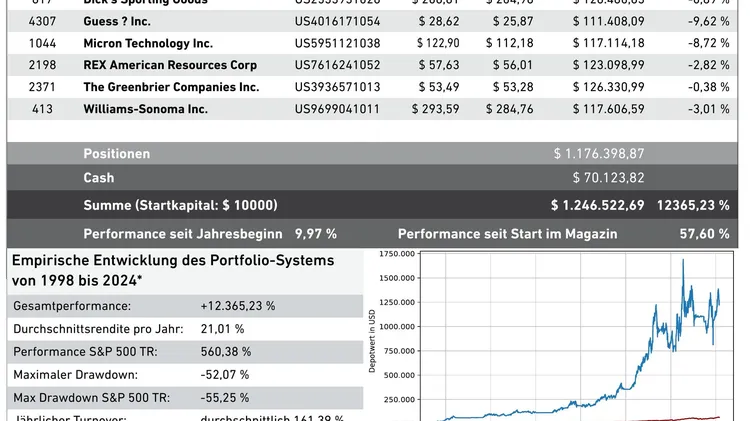750x421 pixels.
Task: Click value 21,01 %
Action: (x=222, y=329)
